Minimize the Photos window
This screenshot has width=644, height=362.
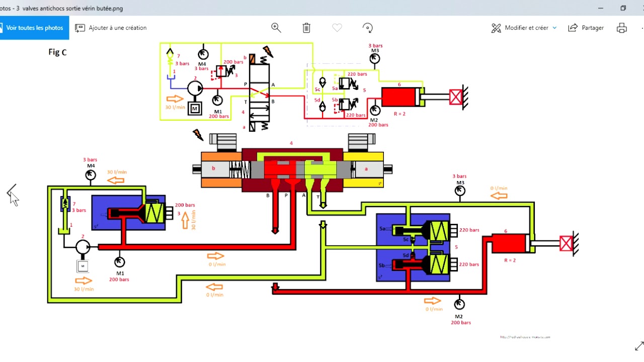click(x=601, y=8)
